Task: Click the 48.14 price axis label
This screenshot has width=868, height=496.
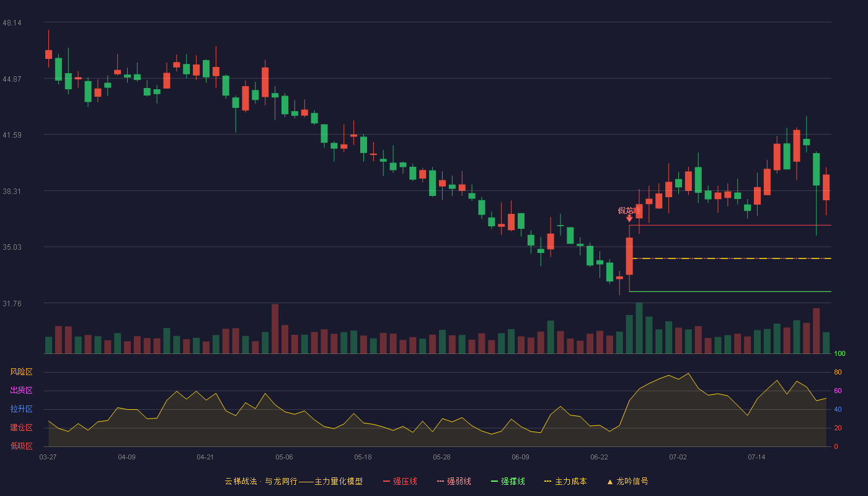Action: point(12,23)
